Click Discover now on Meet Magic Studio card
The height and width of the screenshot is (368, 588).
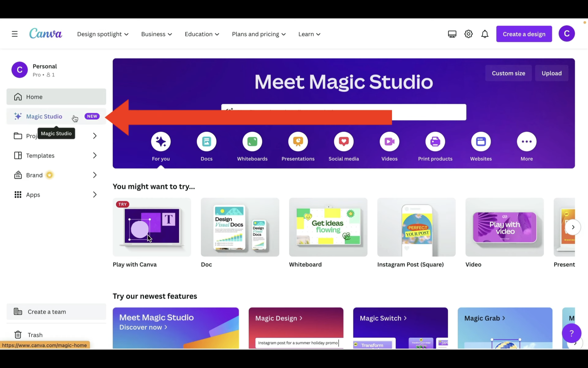tap(143, 327)
